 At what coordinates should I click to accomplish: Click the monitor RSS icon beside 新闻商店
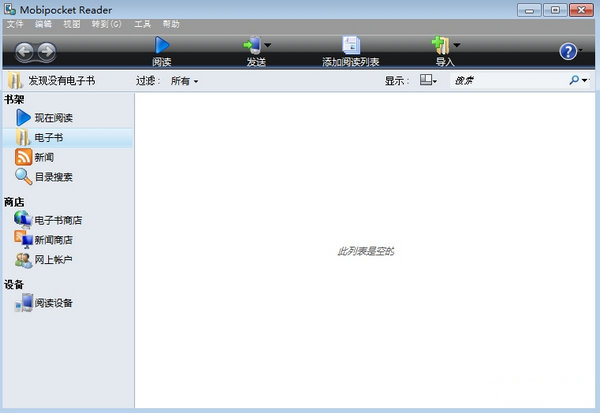[x=24, y=239]
